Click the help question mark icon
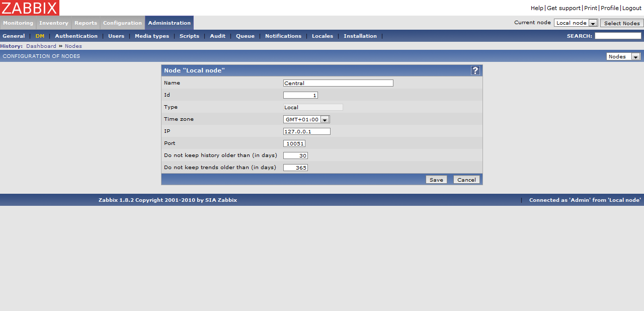This screenshot has width=644, height=311. pyautogui.click(x=475, y=70)
